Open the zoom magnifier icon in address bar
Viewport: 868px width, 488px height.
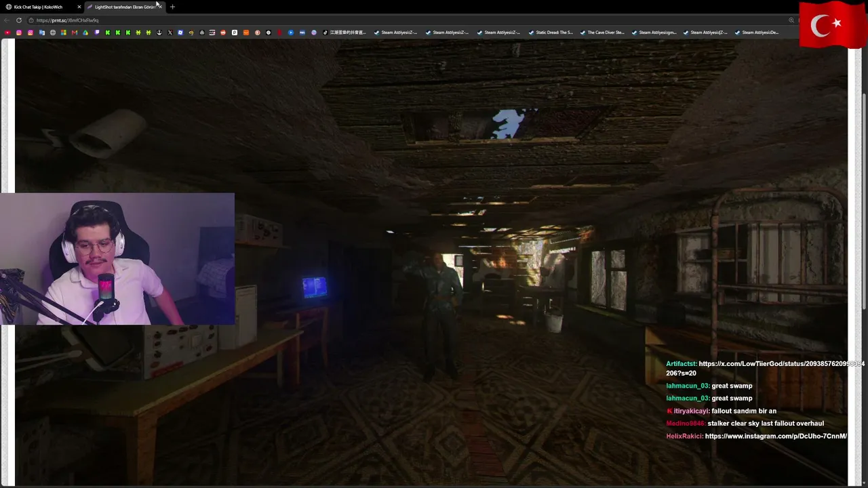[x=791, y=20]
